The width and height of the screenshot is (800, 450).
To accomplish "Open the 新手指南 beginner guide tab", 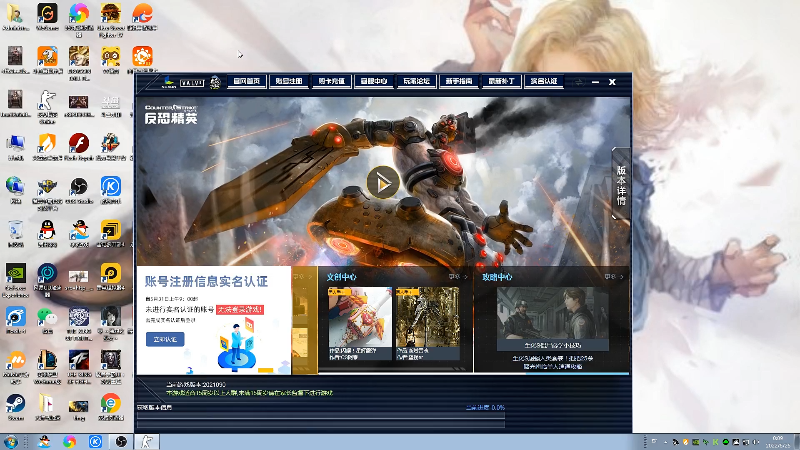I will click(459, 81).
